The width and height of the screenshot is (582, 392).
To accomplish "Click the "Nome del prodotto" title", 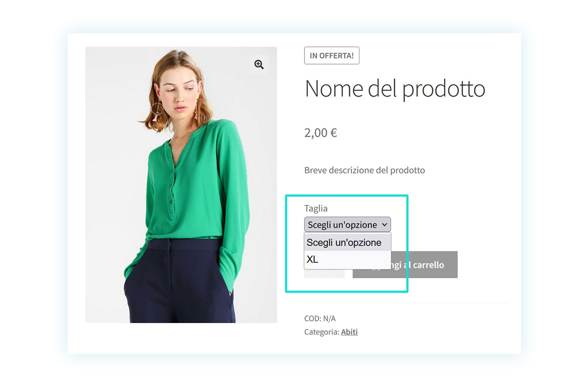I will [x=395, y=88].
